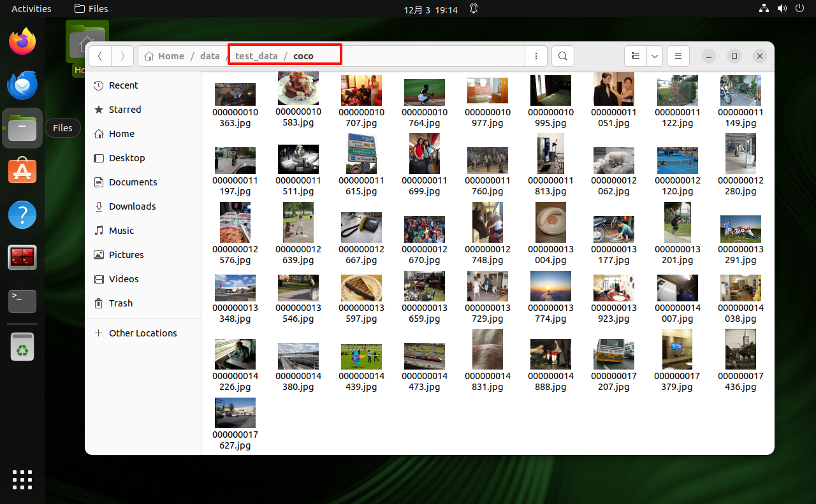Open the power menu icon in top bar
816x504 pixels.
(800, 9)
